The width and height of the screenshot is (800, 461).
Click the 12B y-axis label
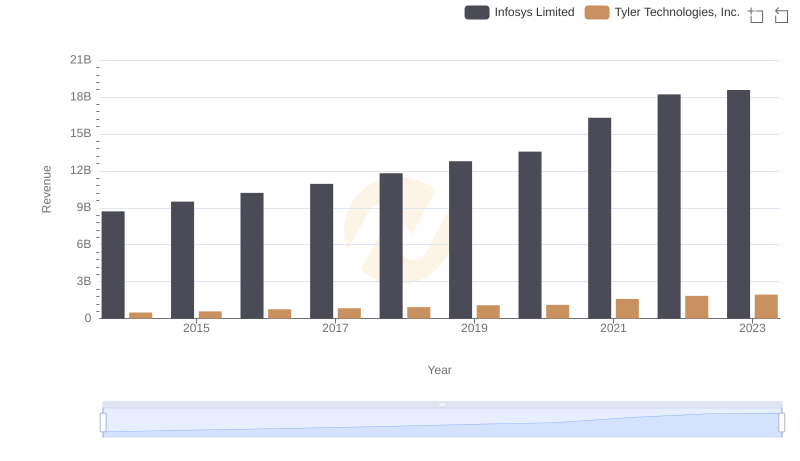(81, 170)
